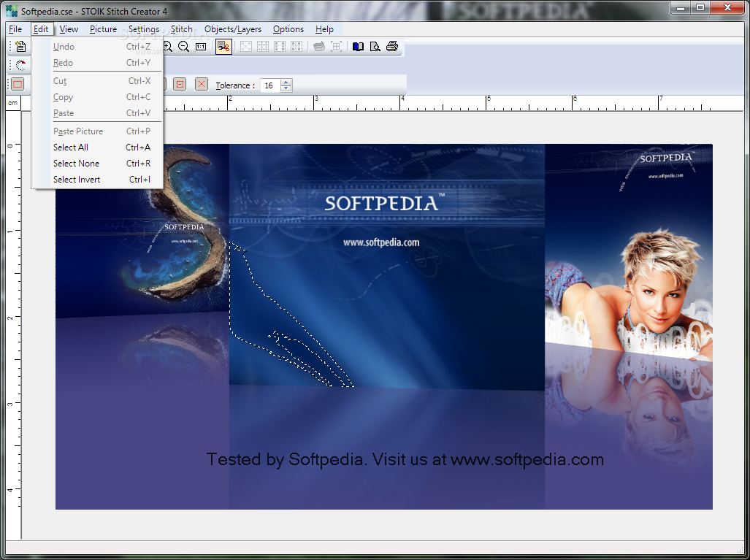This screenshot has width=750, height=560.
Task: Increase Tolerance value with up arrow
Action: 286,83
